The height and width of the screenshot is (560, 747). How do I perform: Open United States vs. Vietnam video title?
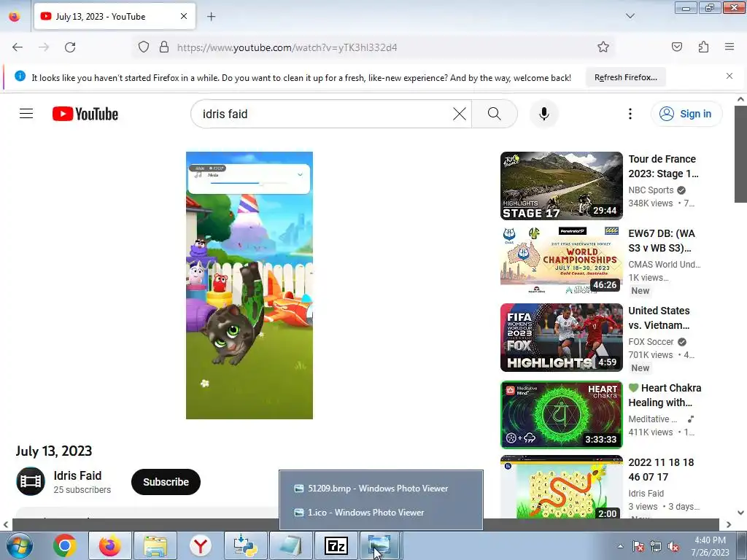(659, 318)
